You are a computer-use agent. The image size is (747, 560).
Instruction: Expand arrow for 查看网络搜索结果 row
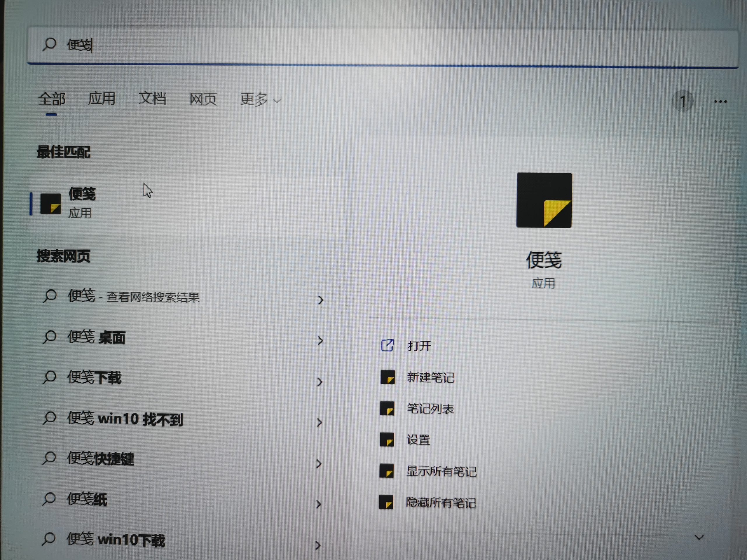click(x=320, y=300)
